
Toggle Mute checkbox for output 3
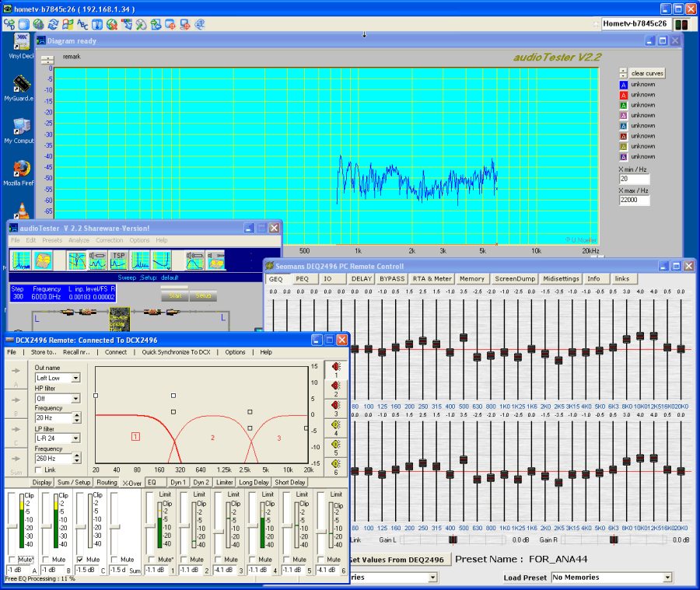tap(219, 559)
